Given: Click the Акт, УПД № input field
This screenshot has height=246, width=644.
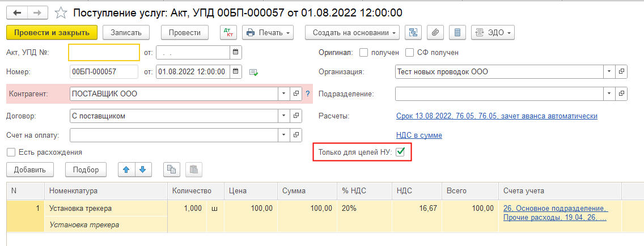Looking at the screenshot, I should coord(104,53).
